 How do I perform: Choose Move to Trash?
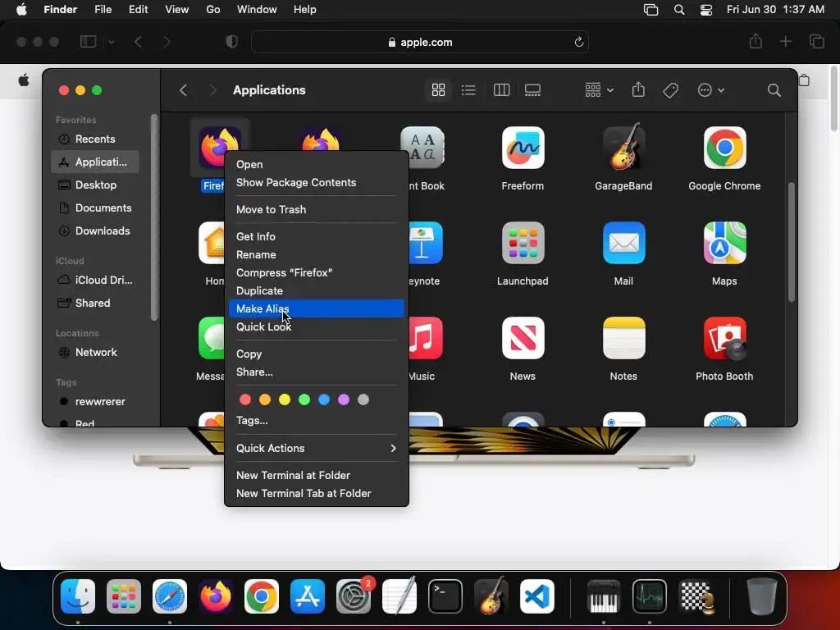[316, 209]
